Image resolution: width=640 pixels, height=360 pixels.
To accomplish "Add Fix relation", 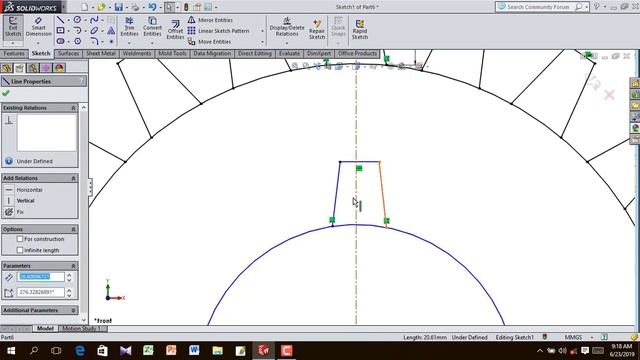I will 14,212.
